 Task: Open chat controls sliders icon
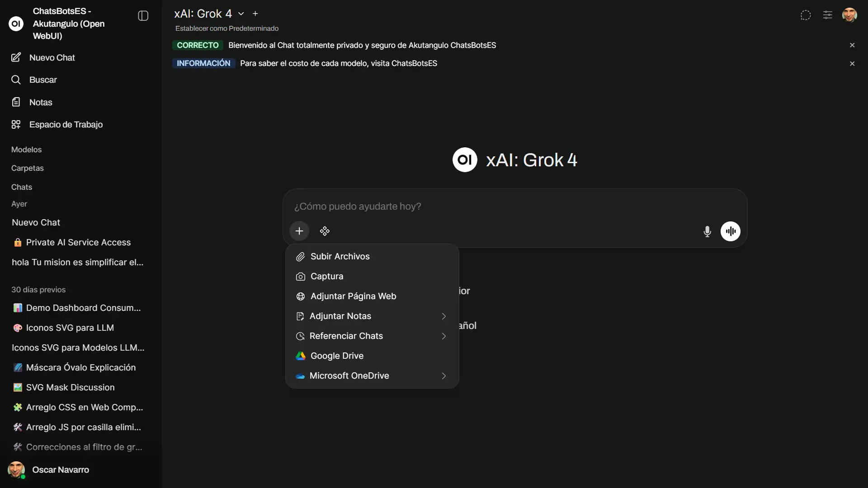click(x=827, y=15)
